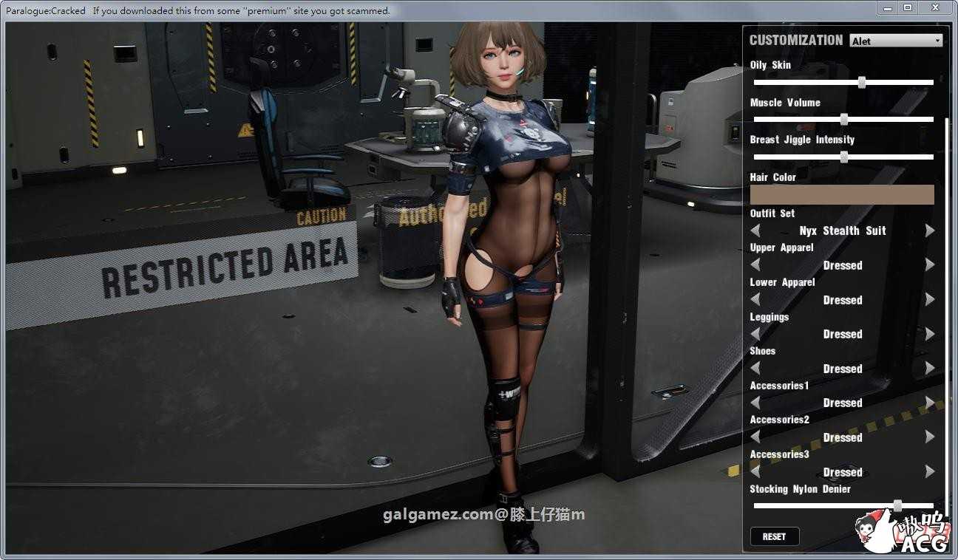This screenshot has height=560, width=958.
Task: Click right arrow for Leggings
Action: 930,334
